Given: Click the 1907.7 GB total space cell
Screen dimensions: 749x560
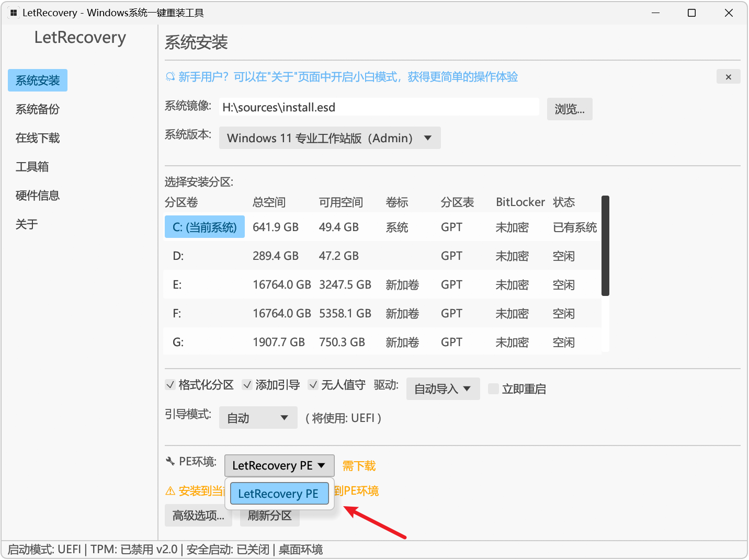Looking at the screenshot, I should coord(279,342).
